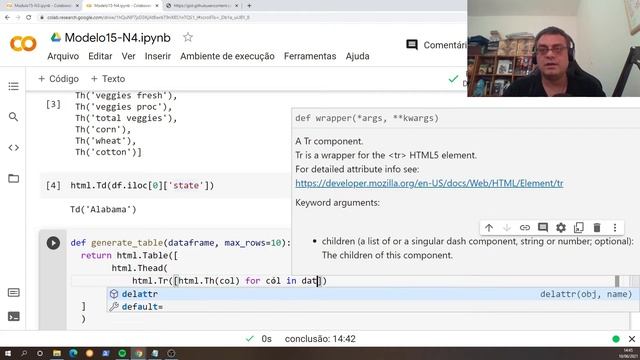Open Editar menu
Screen dimensions: 640x360
100,56
